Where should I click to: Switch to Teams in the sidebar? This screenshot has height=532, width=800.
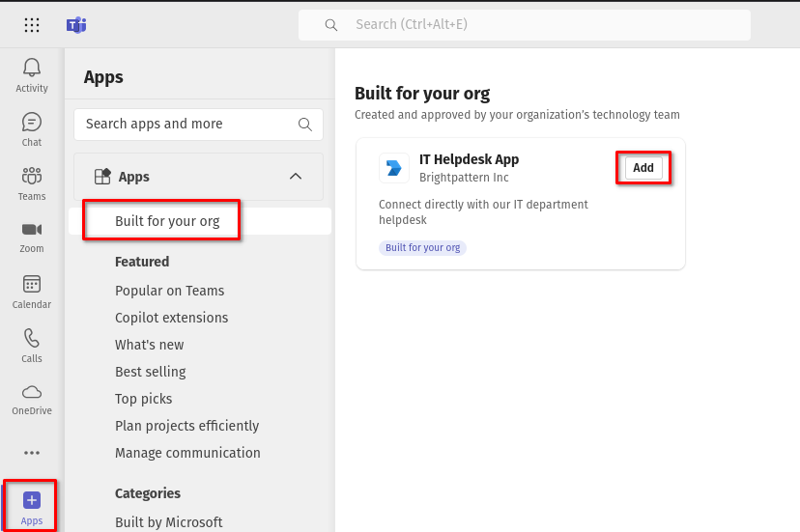[x=32, y=183]
